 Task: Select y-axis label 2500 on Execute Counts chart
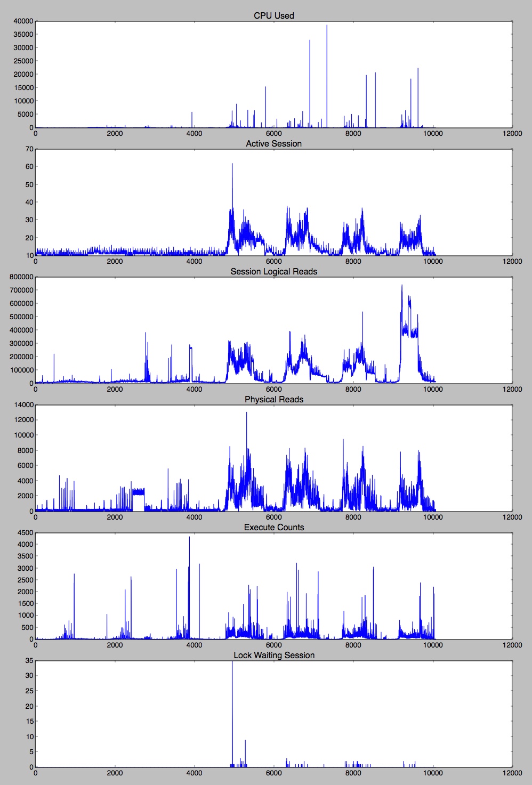coord(25,580)
